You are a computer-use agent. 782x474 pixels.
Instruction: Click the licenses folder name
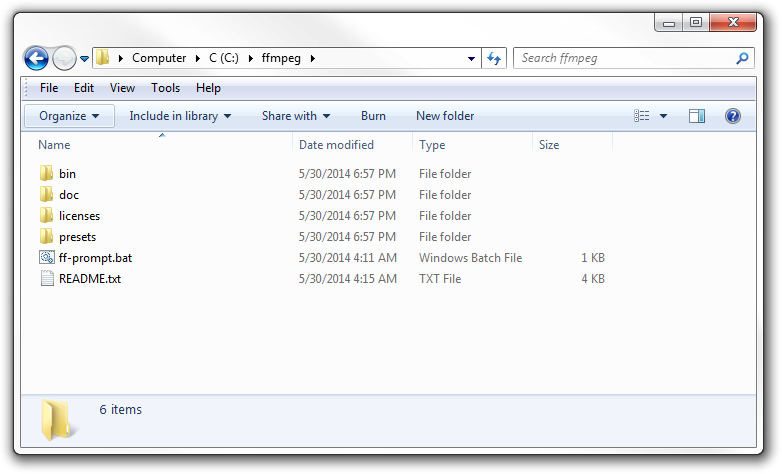[79, 216]
